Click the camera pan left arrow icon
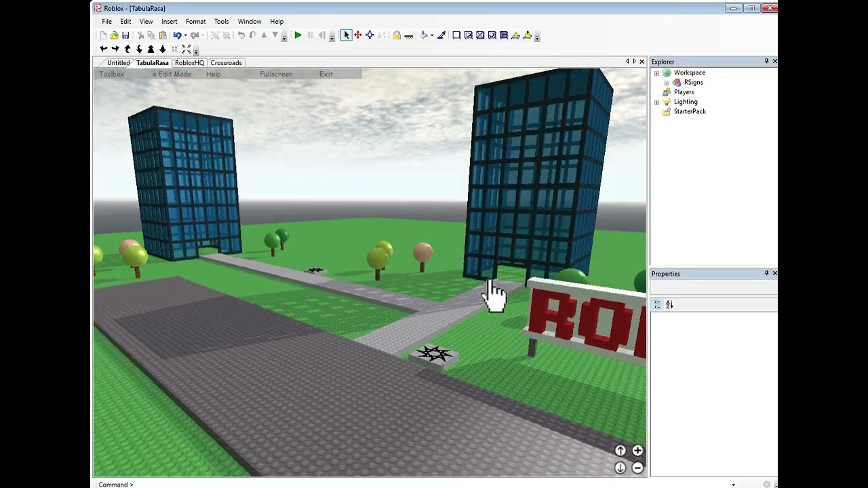 (103, 49)
